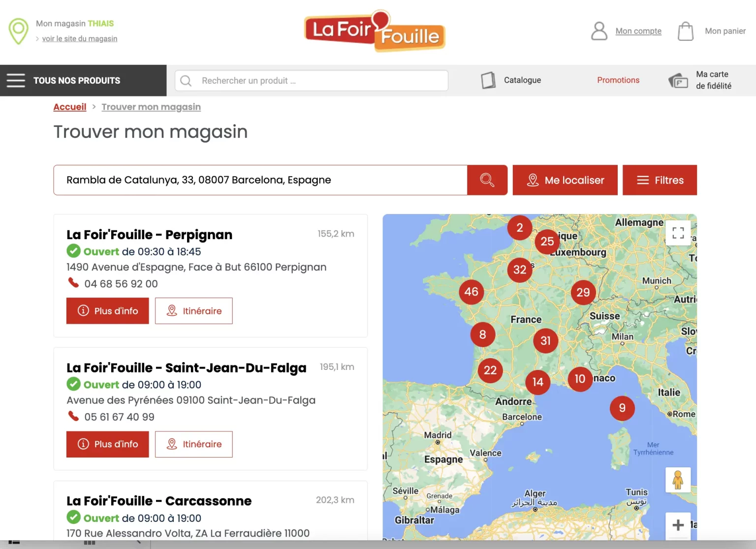Click map cluster marker 29
The height and width of the screenshot is (549, 756).
[x=583, y=293]
